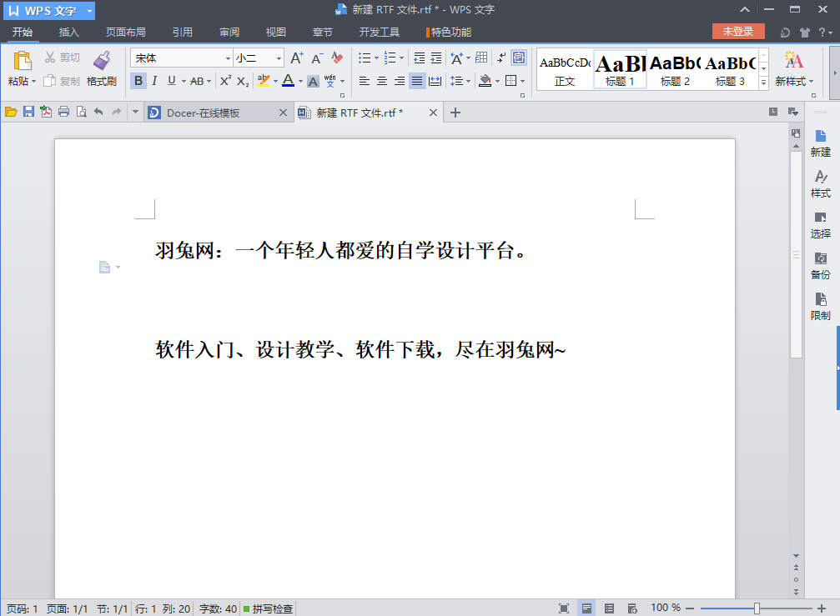This screenshot has width=840, height=616.
Task: Save document with the floppy disk icon
Action: (x=29, y=112)
